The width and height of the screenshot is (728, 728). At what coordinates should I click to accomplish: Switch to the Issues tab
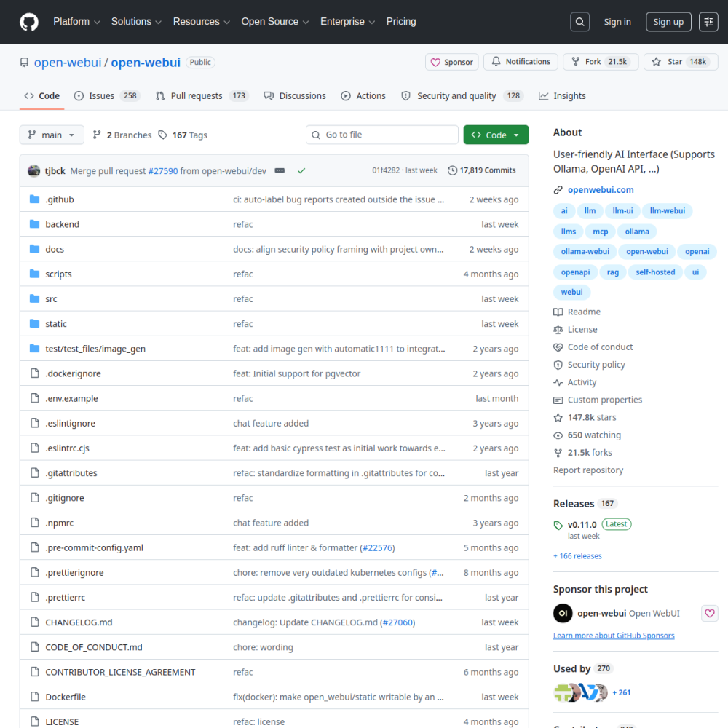(x=107, y=95)
